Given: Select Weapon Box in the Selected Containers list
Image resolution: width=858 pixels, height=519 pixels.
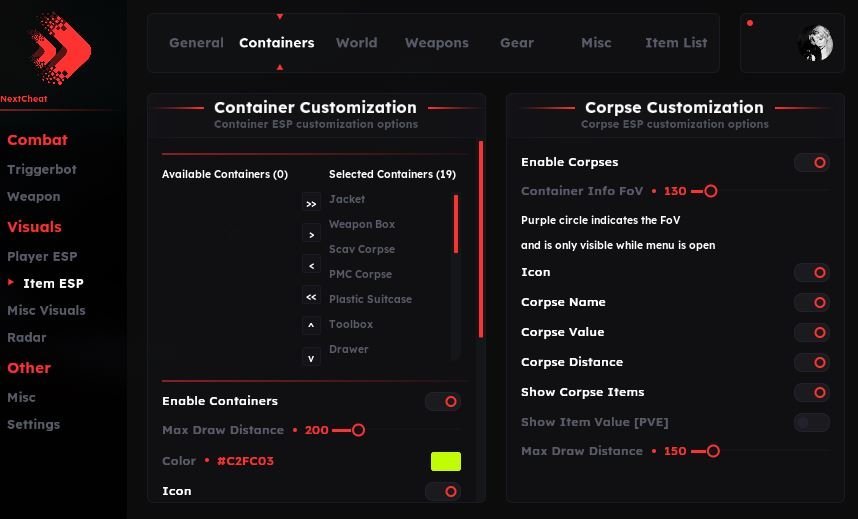Looking at the screenshot, I should [x=362, y=225].
